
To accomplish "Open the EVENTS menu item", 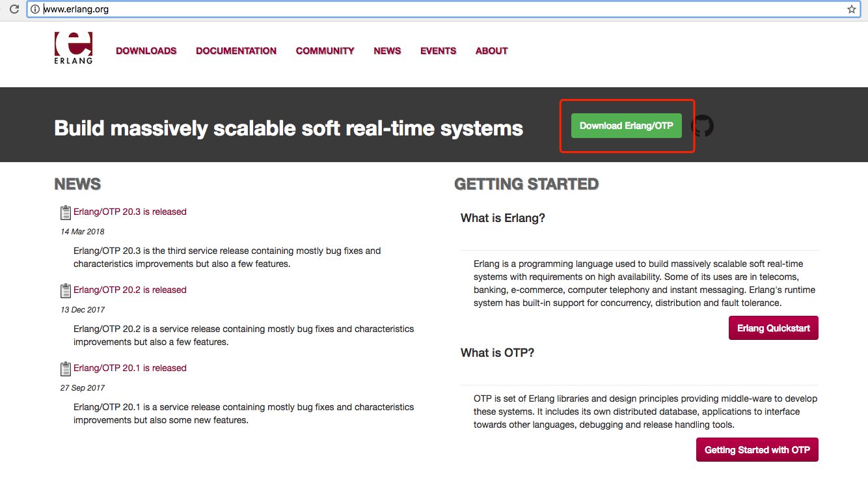I will [439, 51].
